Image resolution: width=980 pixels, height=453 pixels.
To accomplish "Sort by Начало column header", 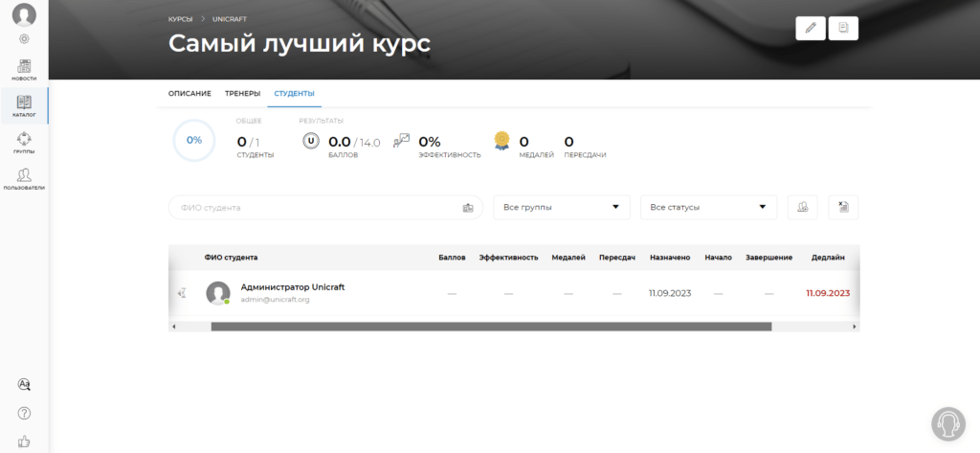I will (718, 258).
